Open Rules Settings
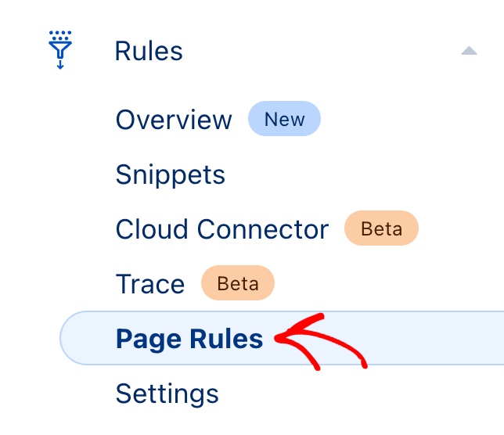 (x=167, y=393)
